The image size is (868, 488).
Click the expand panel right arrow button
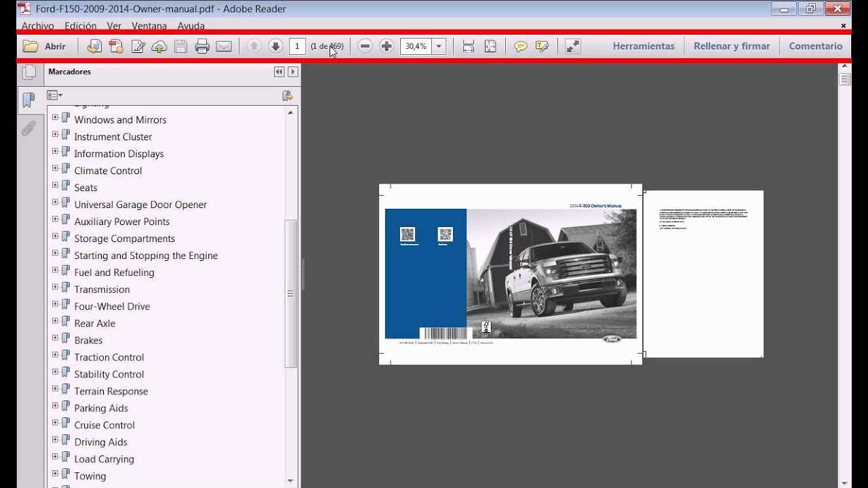coord(293,72)
